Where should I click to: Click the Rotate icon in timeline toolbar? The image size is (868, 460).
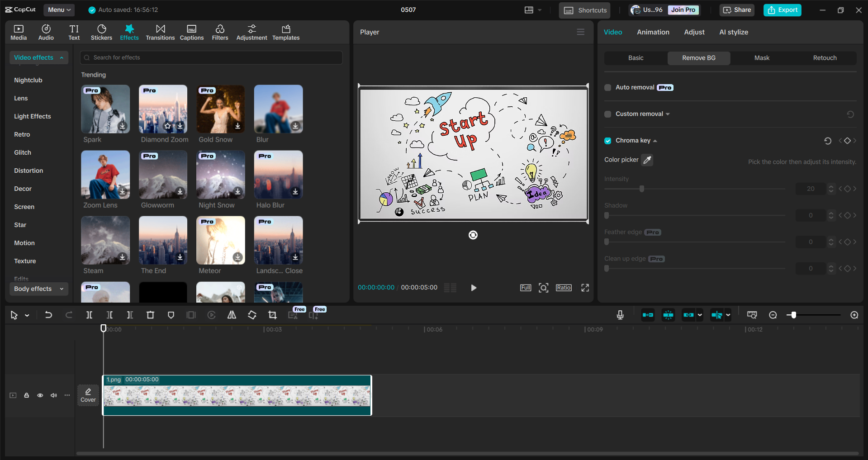click(x=252, y=315)
